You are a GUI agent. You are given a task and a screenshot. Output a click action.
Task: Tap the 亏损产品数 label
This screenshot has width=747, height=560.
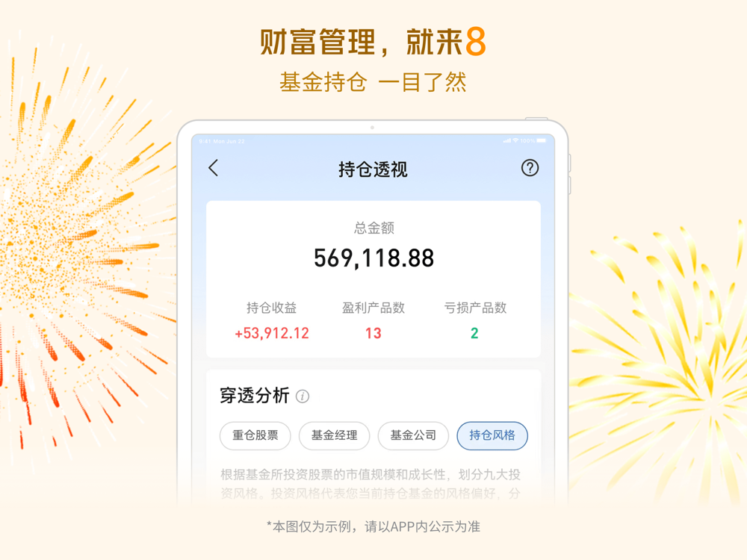coord(475,308)
